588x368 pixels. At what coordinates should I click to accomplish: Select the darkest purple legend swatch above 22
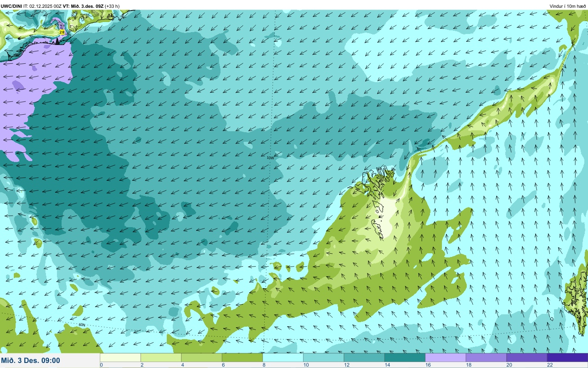coord(567,357)
